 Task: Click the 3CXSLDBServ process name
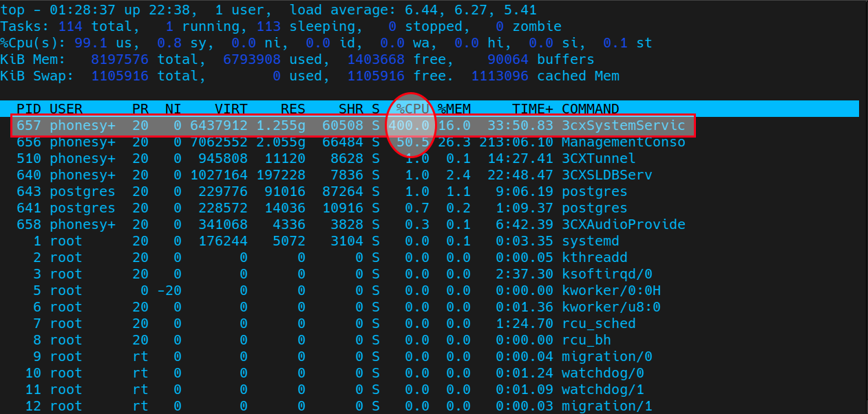(x=606, y=175)
